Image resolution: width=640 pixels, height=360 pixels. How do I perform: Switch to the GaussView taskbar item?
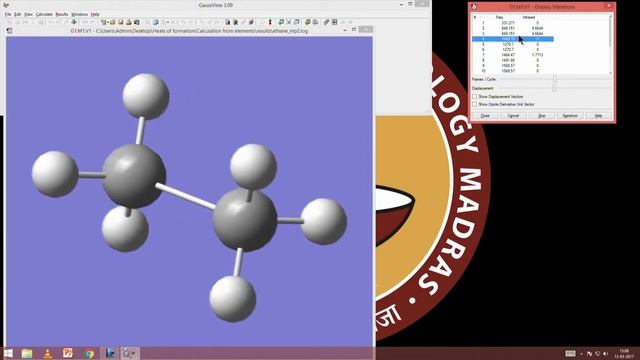pyautogui.click(x=130, y=353)
